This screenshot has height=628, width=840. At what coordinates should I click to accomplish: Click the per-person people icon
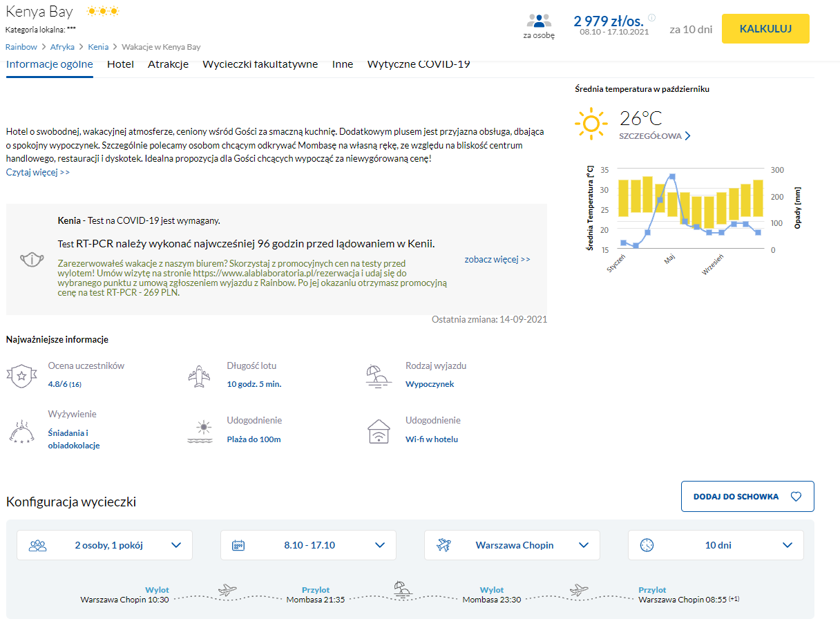click(539, 21)
